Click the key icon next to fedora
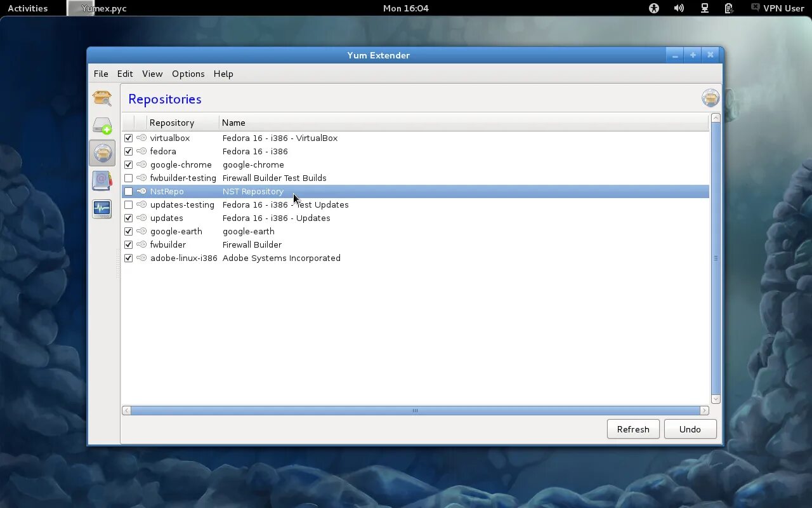The width and height of the screenshot is (812, 508). (141, 151)
